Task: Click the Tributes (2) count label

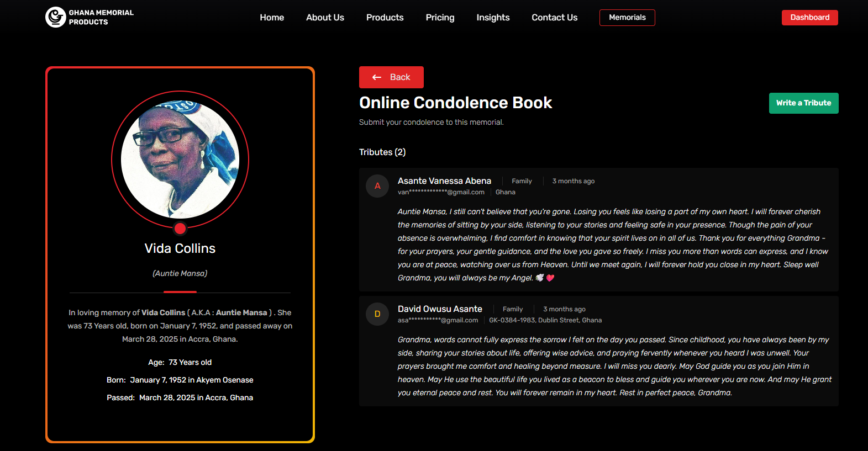Action: tap(382, 152)
